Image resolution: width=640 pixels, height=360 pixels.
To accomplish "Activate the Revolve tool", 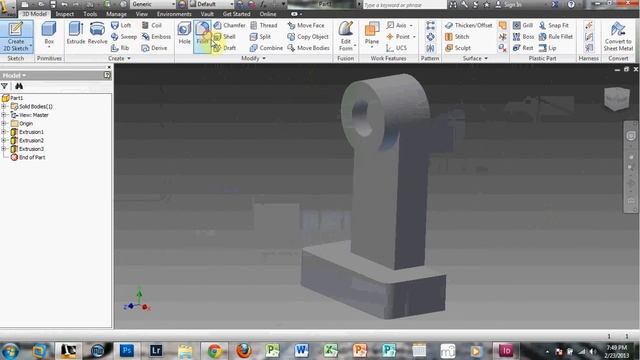I will (x=98, y=33).
